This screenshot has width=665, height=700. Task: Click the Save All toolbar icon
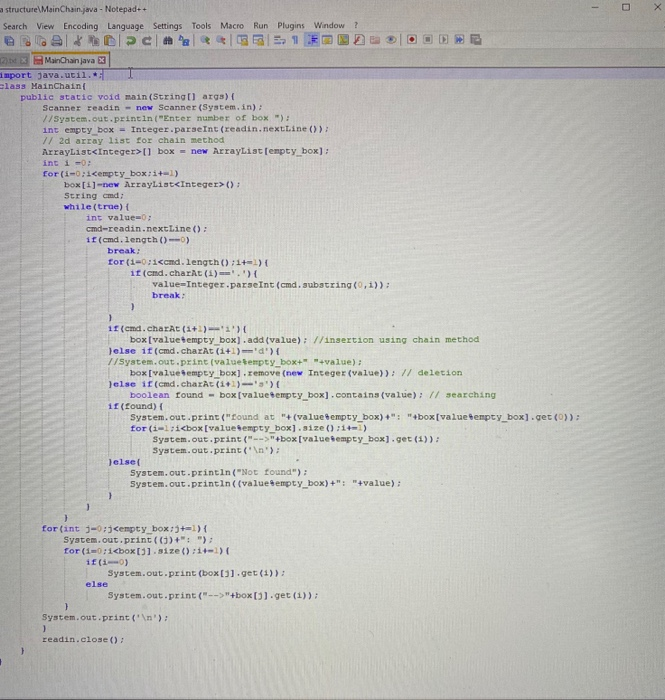(x=9, y=41)
